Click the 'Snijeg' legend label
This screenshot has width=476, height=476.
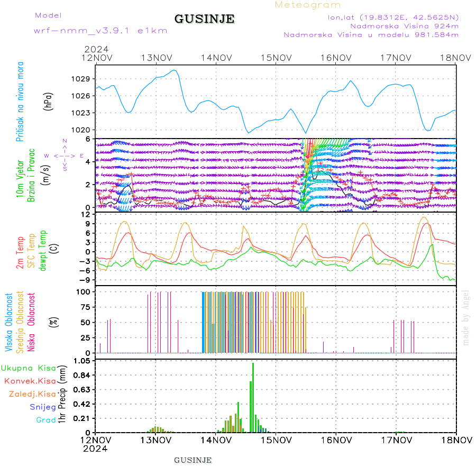pyautogui.click(x=43, y=407)
